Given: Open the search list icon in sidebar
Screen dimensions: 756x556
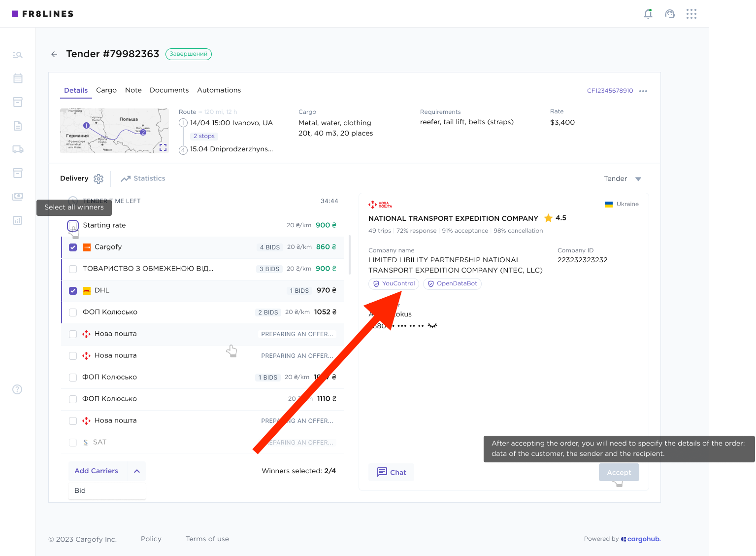Looking at the screenshot, I should pos(18,55).
